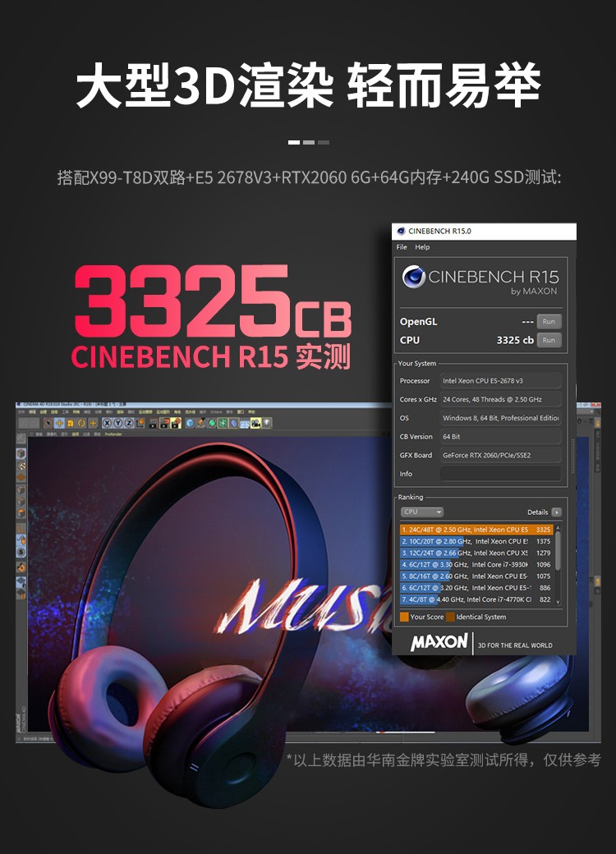Open the Help menu in Cinebench
Image resolution: width=616 pixels, height=854 pixels.
tap(422, 247)
